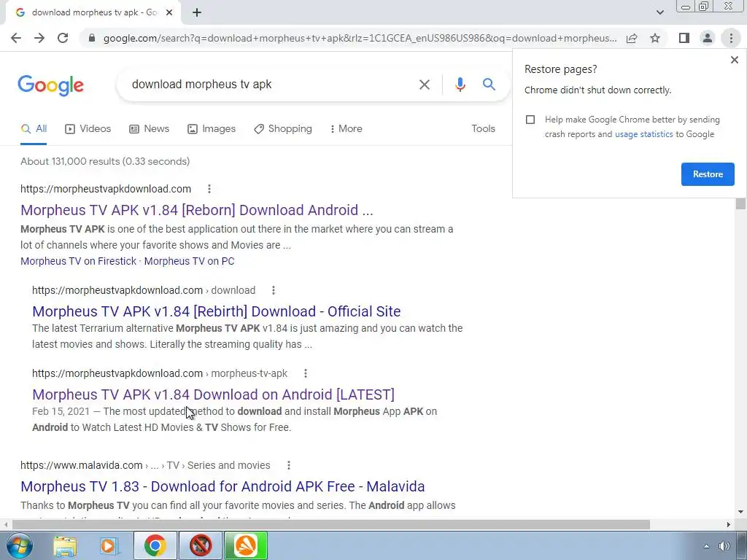Screen dimensions: 747x560
Task: Show hidden system tray icons
Action: 706,546
